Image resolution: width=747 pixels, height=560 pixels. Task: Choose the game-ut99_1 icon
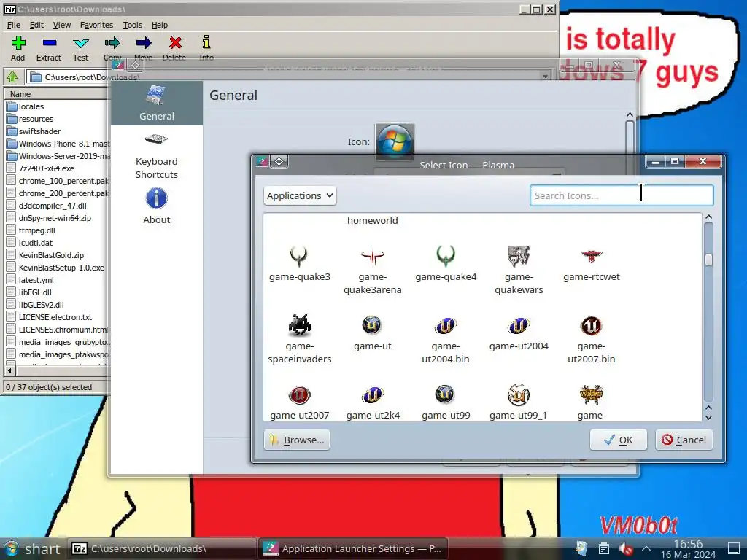pos(519,402)
